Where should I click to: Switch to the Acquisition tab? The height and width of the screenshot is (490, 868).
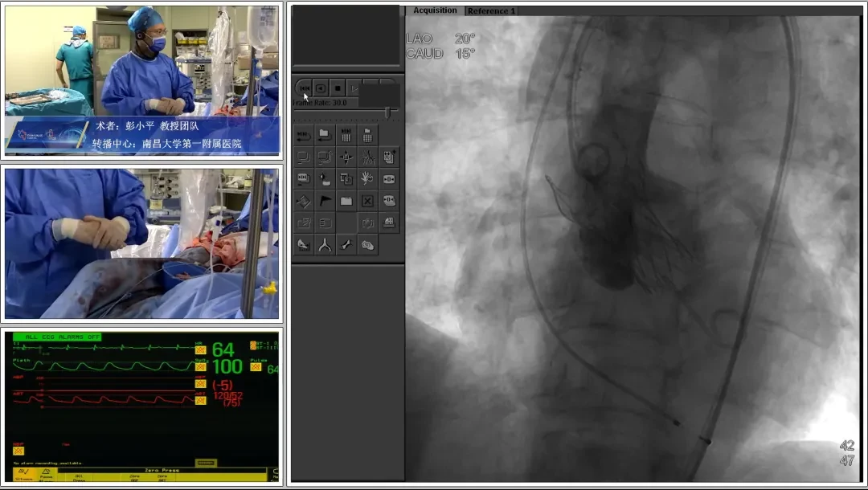[x=435, y=10]
